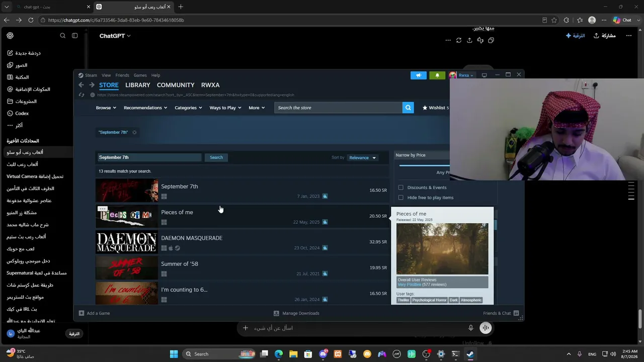Open Steam Friends & Chat icon
644x362 pixels.
(516, 313)
